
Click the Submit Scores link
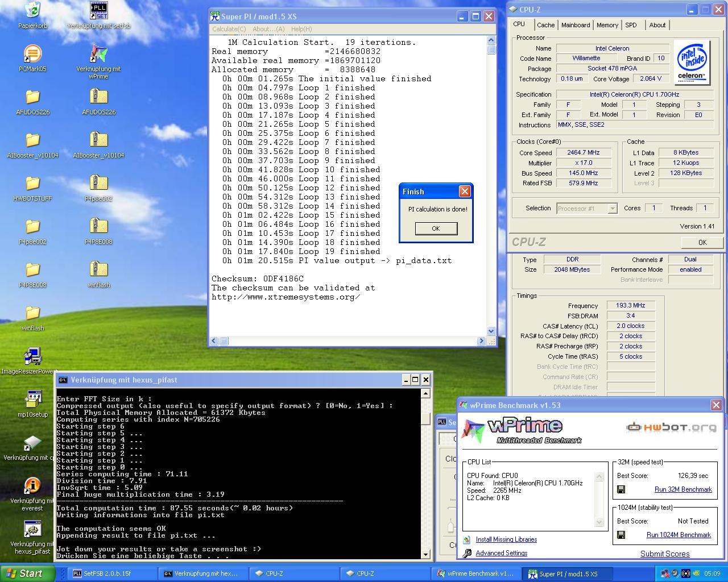pos(665,554)
